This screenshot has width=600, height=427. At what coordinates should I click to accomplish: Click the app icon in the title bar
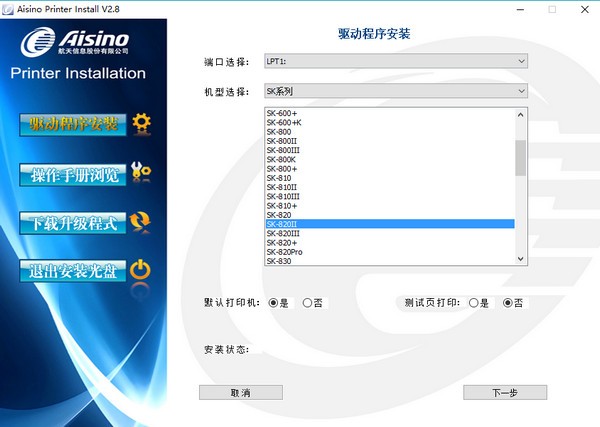(x=10, y=9)
